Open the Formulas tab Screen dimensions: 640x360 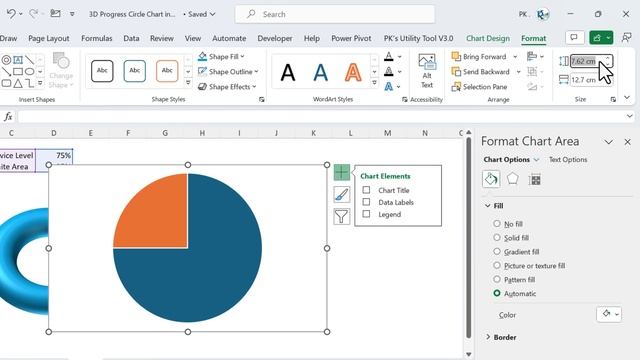[x=97, y=38]
